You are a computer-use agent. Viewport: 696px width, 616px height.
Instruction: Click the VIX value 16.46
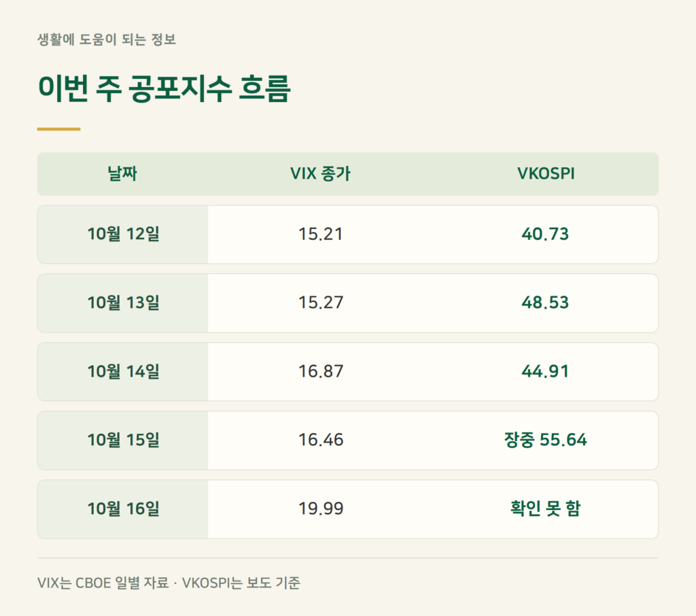tap(321, 440)
